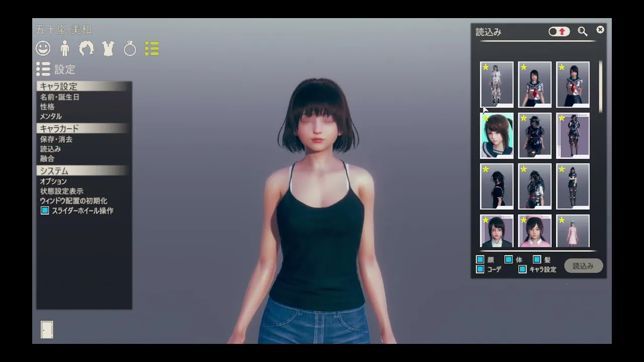Click the character name 五十嵐 美和
644x362 pixels.
(63, 30)
